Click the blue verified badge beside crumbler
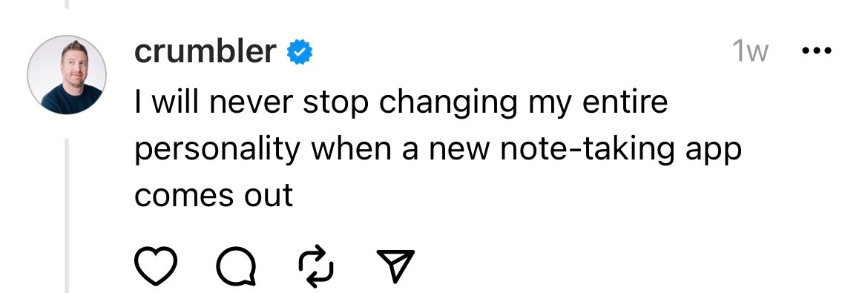Image resolution: width=868 pixels, height=293 pixels. coord(300,53)
